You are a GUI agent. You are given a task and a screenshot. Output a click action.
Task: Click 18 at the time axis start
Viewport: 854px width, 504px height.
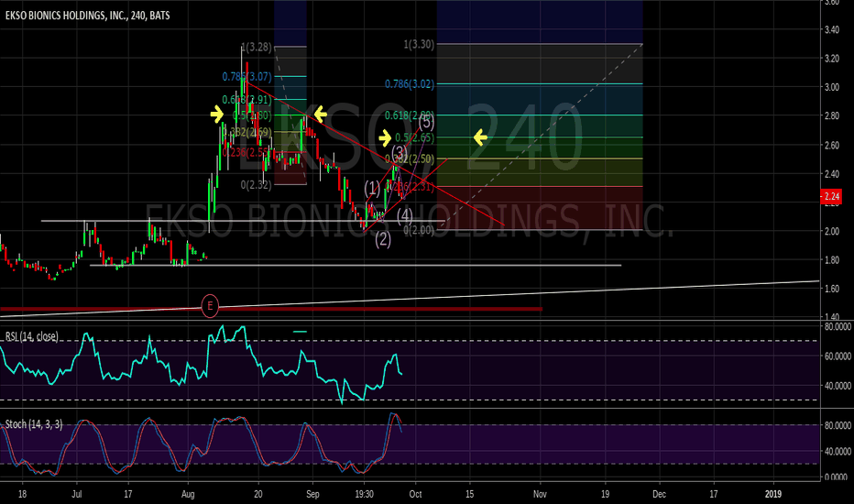coord(22,494)
